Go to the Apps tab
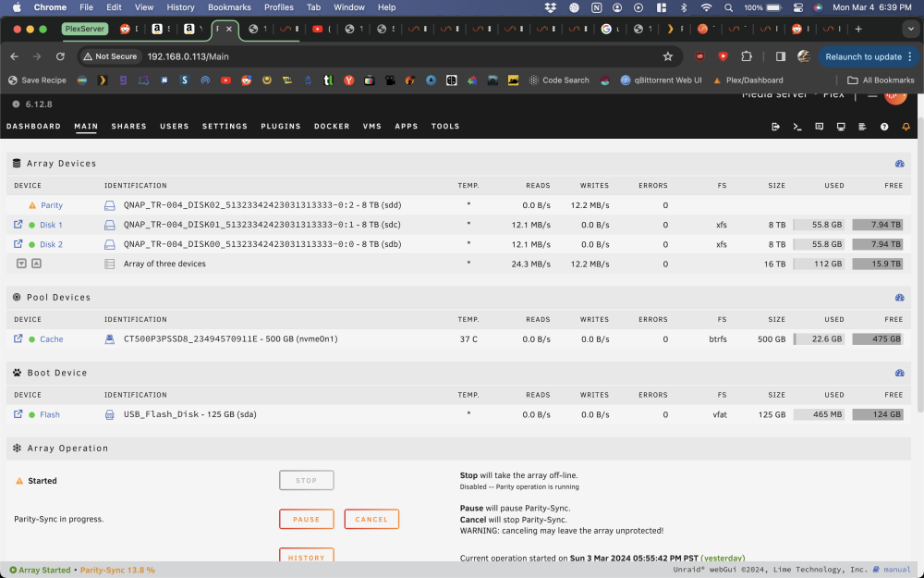 coord(406,126)
